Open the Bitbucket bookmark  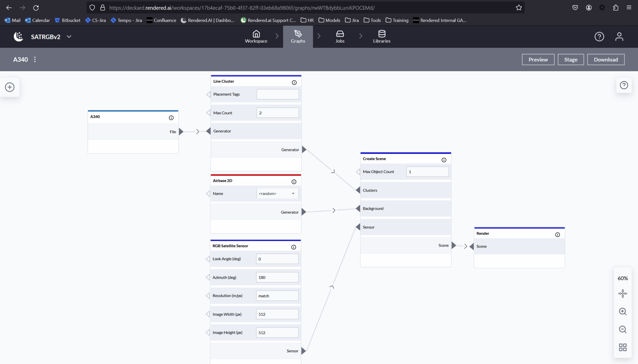click(68, 20)
